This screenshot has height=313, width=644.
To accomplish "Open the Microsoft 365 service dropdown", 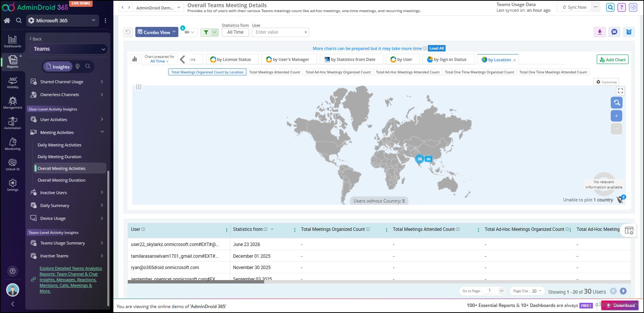I will tap(63, 20).
